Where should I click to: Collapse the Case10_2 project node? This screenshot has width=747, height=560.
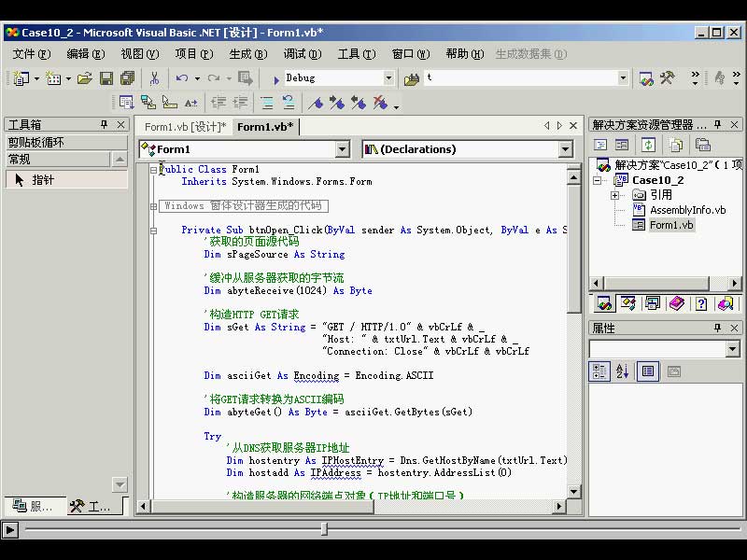pyautogui.click(x=598, y=180)
